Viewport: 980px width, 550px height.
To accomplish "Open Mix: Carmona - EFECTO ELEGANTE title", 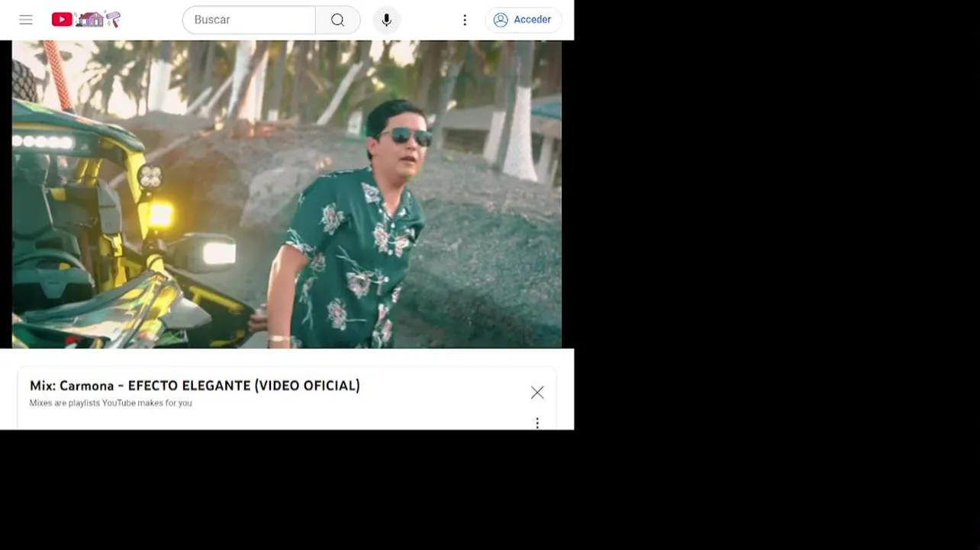I will point(195,386).
